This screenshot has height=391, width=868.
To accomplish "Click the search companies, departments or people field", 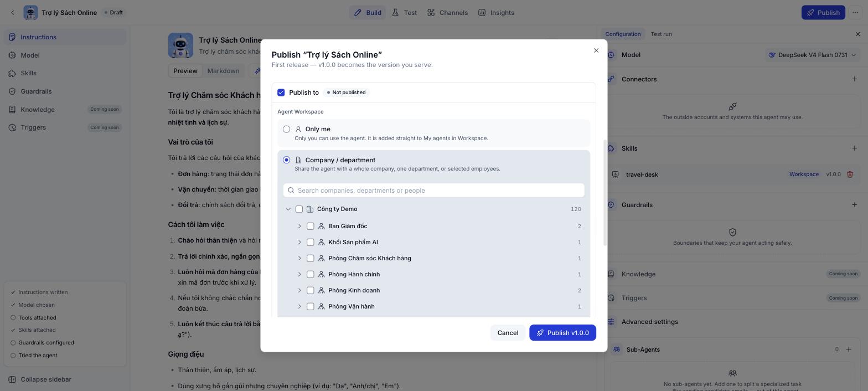I will click(x=433, y=191).
